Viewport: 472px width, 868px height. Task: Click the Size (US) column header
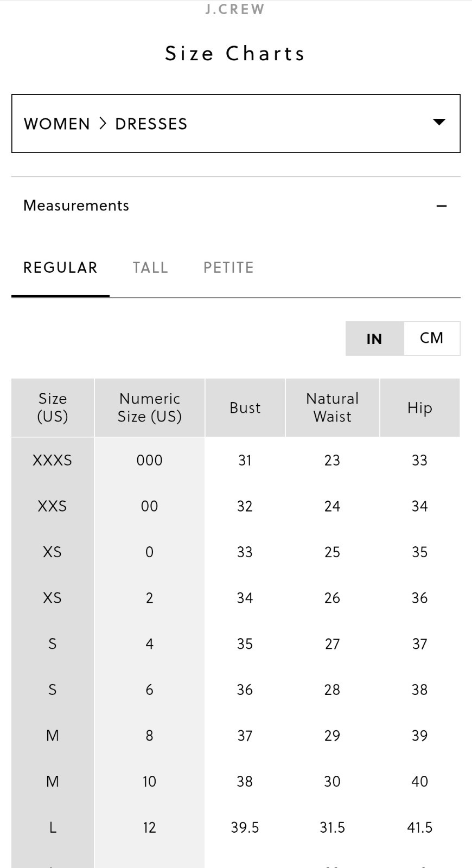coord(53,407)
